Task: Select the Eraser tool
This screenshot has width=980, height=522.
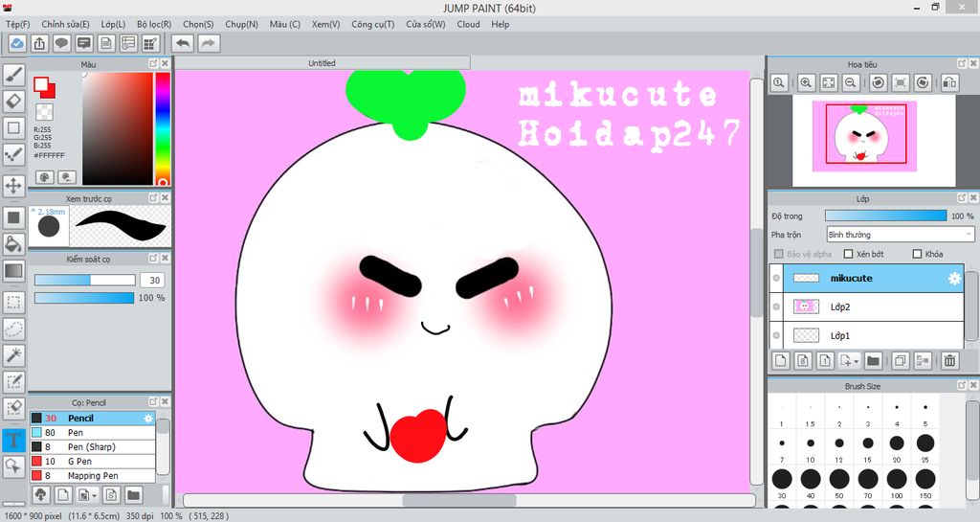Action: [x=13, y=101]
